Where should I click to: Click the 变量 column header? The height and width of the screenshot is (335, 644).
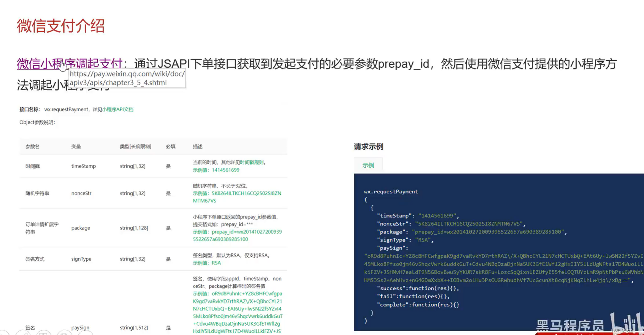76,147
